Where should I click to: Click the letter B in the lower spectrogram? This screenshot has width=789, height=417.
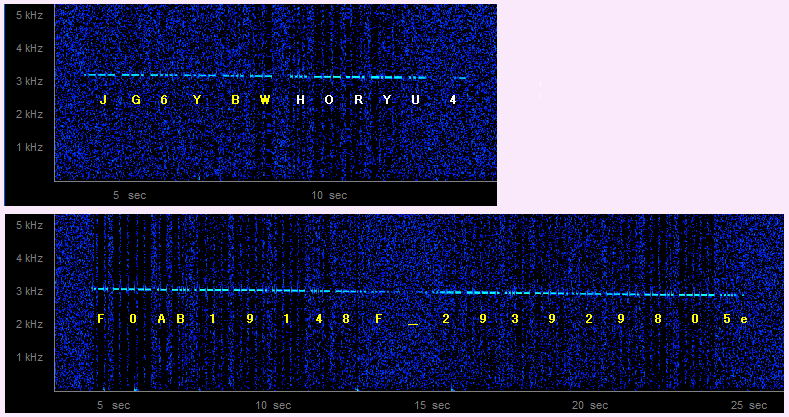pos(180,318)
